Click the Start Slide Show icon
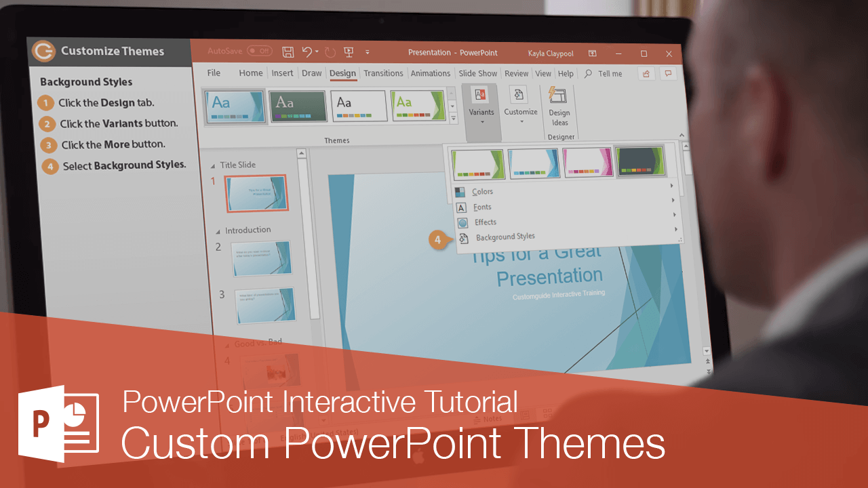868x488 pixels. pos(349,52)
